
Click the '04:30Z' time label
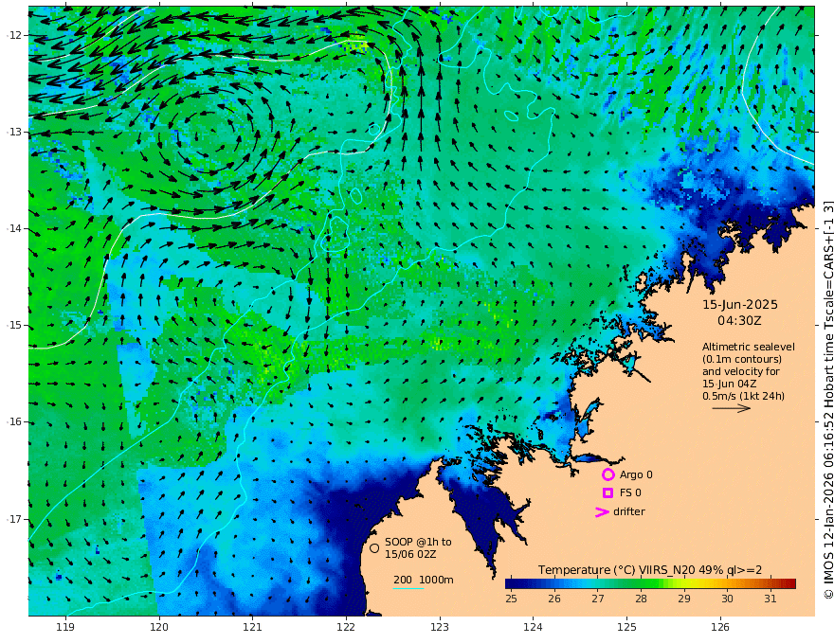click(739, 321)
